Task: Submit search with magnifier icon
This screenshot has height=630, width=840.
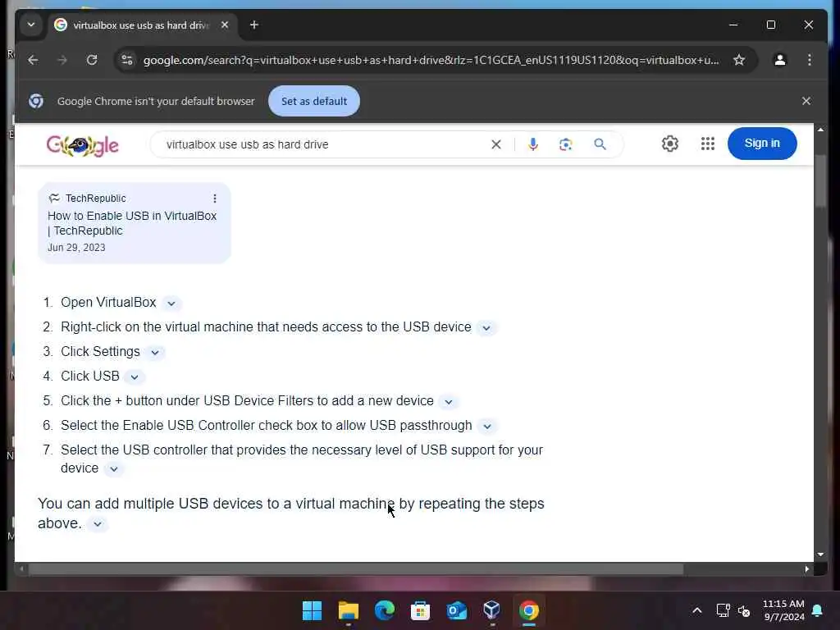Action: point(600,144)
